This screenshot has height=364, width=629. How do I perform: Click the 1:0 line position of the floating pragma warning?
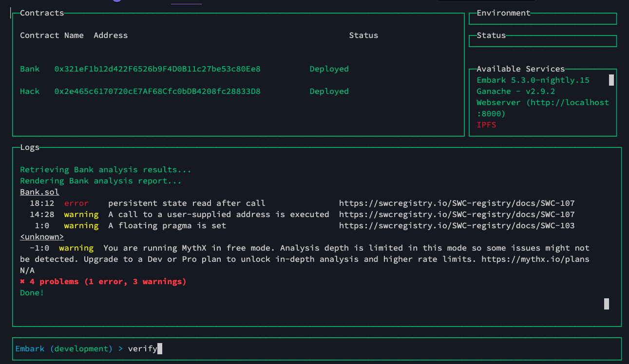42,225
